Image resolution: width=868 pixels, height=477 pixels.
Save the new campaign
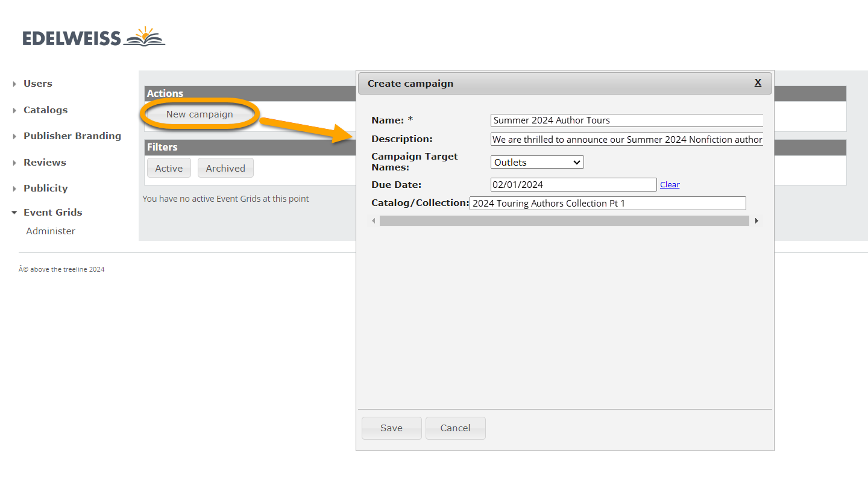pyautogui.click(x=392, y=428)
